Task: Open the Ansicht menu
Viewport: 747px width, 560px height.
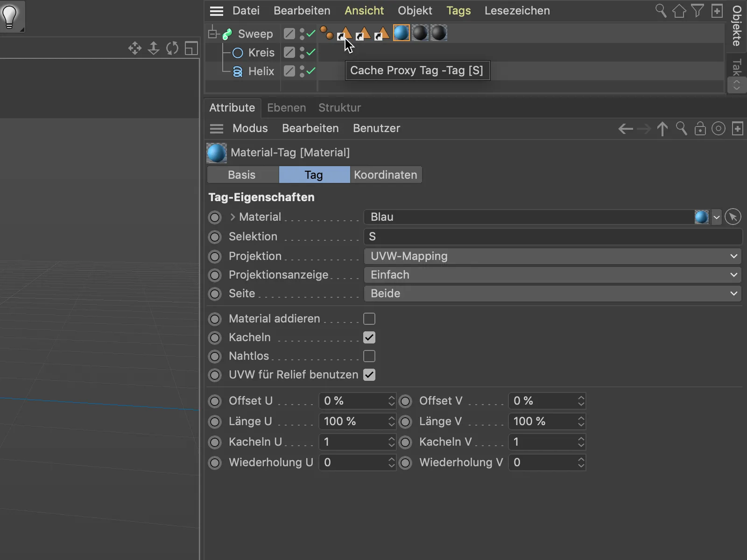Action: coord(364,11)
